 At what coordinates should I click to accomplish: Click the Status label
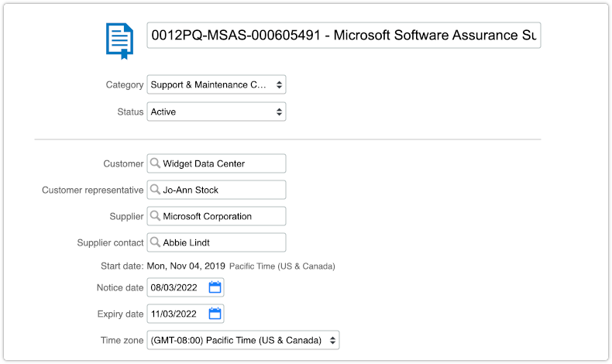(x=130, y=112)
